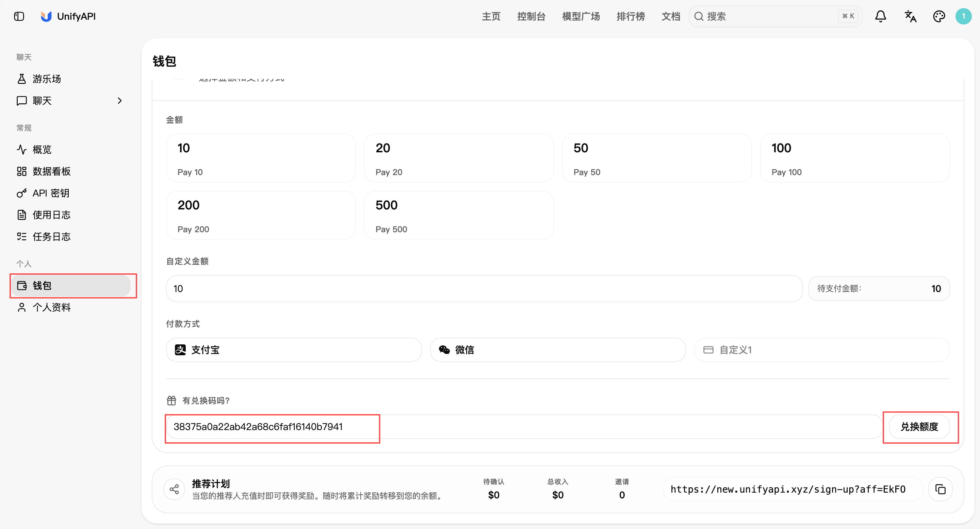Viewport: 980px width, 529px height.
Task: Open 文档 in top navigation
Action: click(x=671, y=16)
